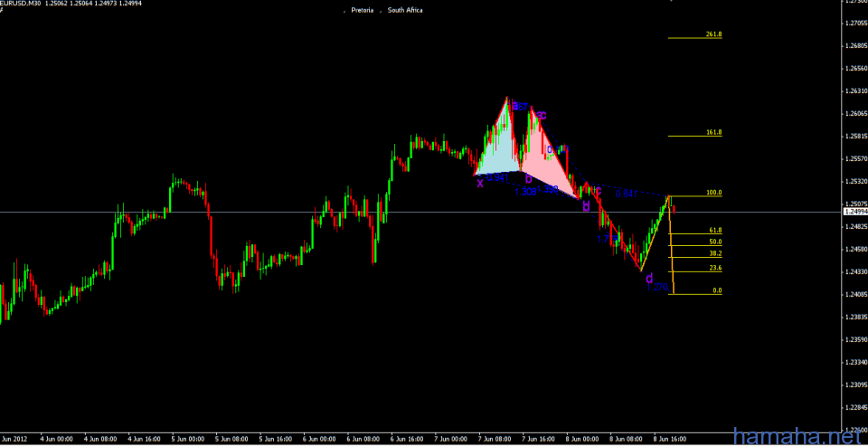Click the 1.24825 price scale value

coord(856,226)
